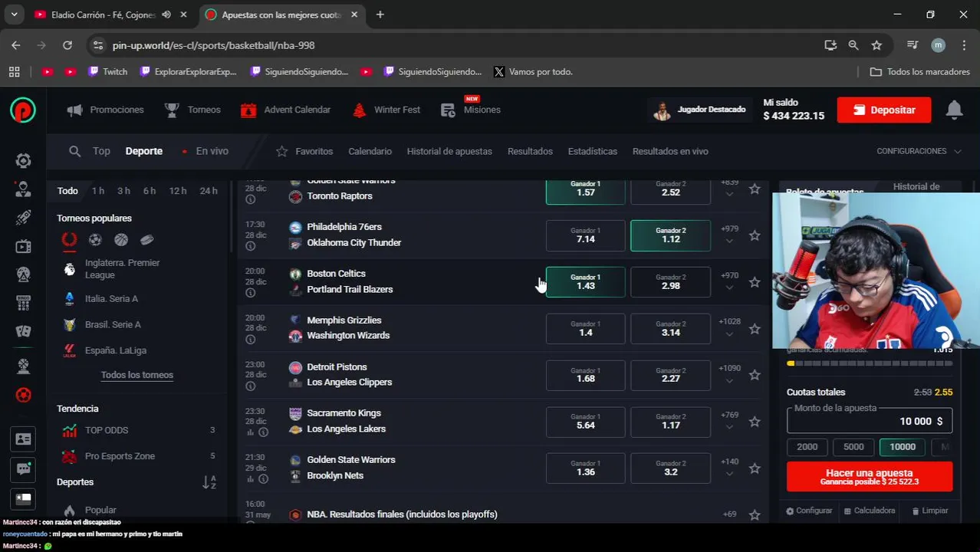Open the TV games icon in sidebar
Viewport: 980px width, 552px height.
coord(23,246)
